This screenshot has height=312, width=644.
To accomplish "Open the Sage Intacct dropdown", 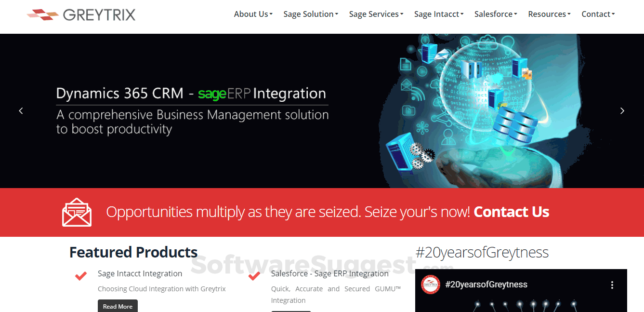I will [438, 14].
